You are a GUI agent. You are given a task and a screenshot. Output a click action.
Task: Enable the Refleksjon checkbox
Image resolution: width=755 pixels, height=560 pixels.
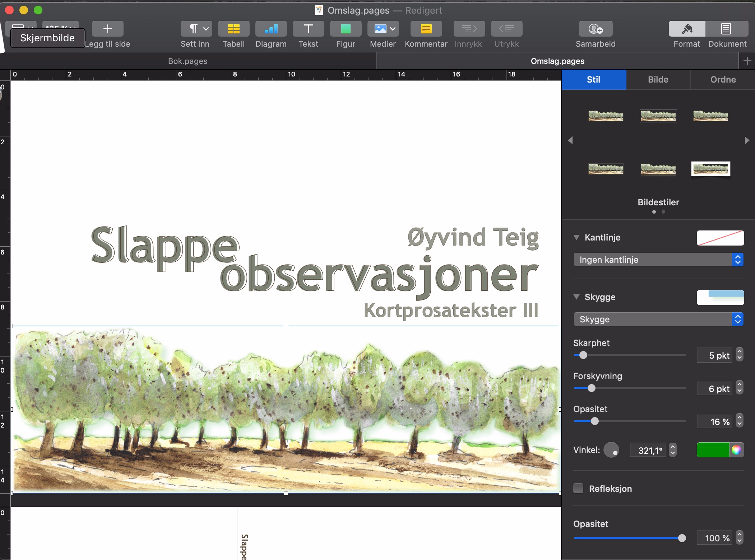(578, 489)
